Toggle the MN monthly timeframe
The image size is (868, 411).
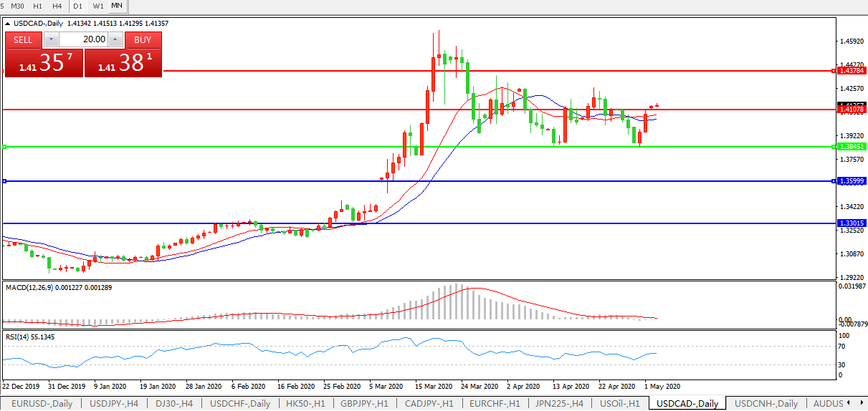click(117, 6)
